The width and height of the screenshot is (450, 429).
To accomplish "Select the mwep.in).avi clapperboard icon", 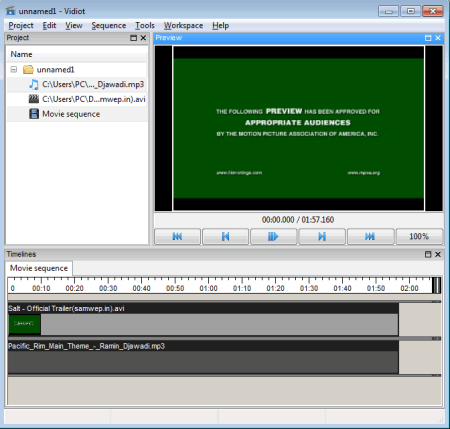I will [34, 99].
